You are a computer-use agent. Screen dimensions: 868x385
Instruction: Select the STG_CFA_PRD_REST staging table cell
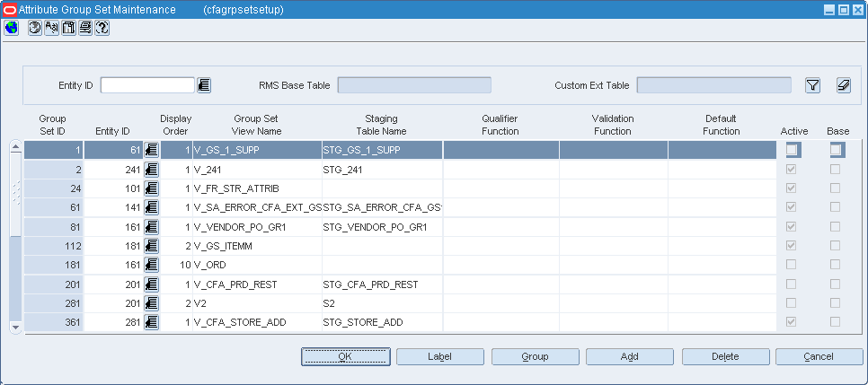pos(382,284)
